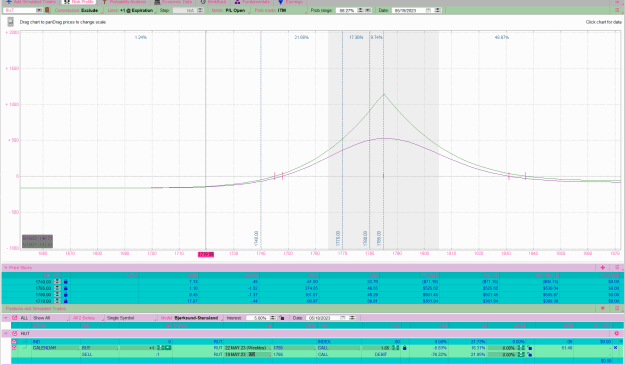Switch to the Earnings tab

click(291, 2)
